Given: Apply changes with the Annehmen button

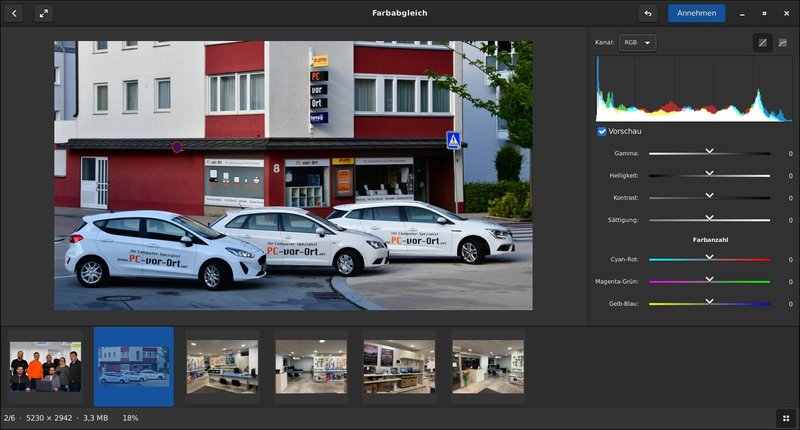Looking at the screenshot, I should [x=696, y=13].
